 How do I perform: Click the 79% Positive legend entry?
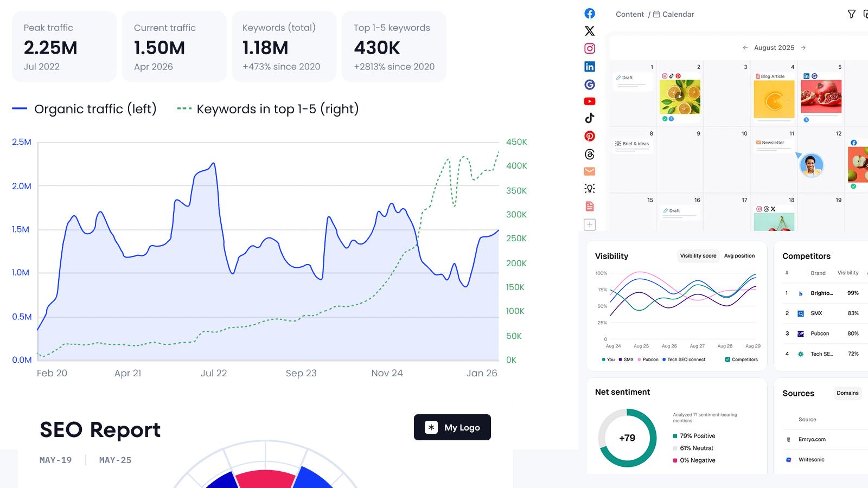tap(694, 436)
